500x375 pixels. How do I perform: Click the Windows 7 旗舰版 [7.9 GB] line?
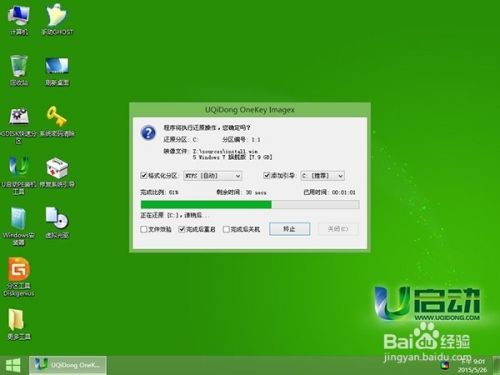pos(232,157)
